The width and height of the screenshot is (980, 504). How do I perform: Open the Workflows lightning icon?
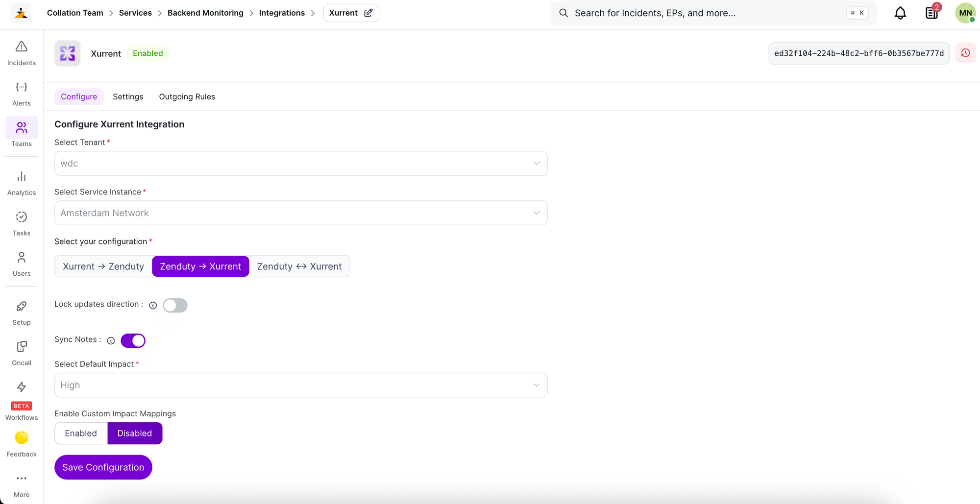[22, 387]
